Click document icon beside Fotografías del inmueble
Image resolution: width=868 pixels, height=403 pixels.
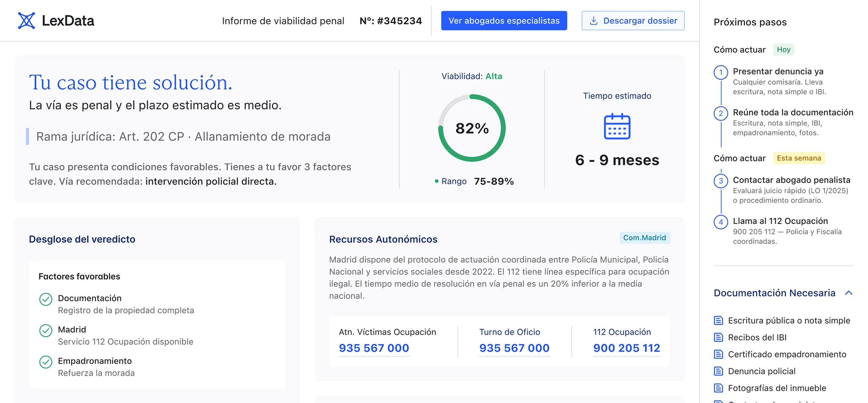pos(718,388)
